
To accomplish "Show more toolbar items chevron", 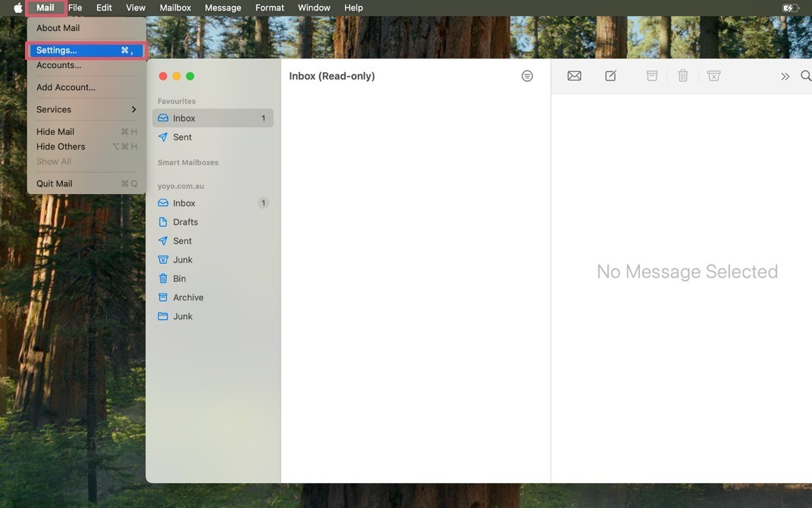I will 785,77.
